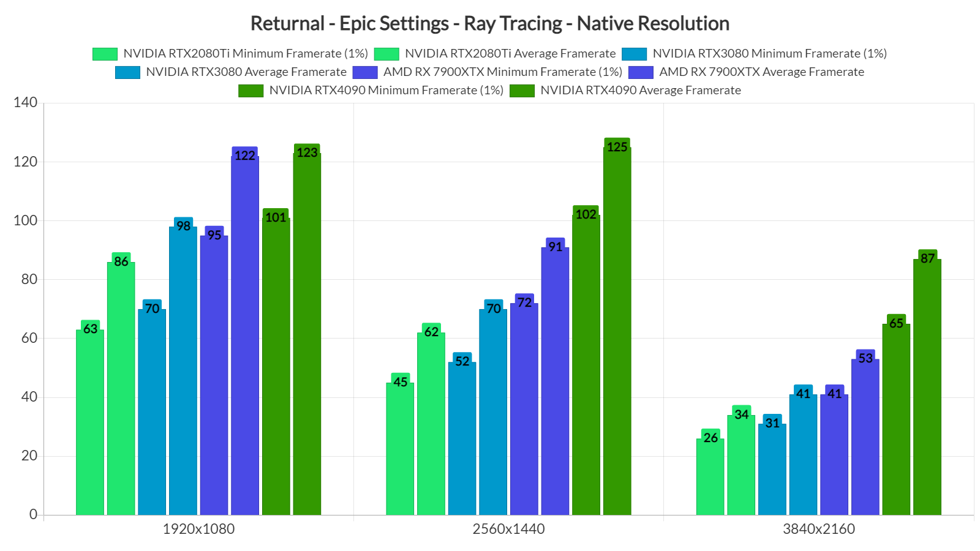Image resolution: width=980 pixels, height=551 pixels.
Task: Click the bar labeled 87 at 4K
Action: 927,387
